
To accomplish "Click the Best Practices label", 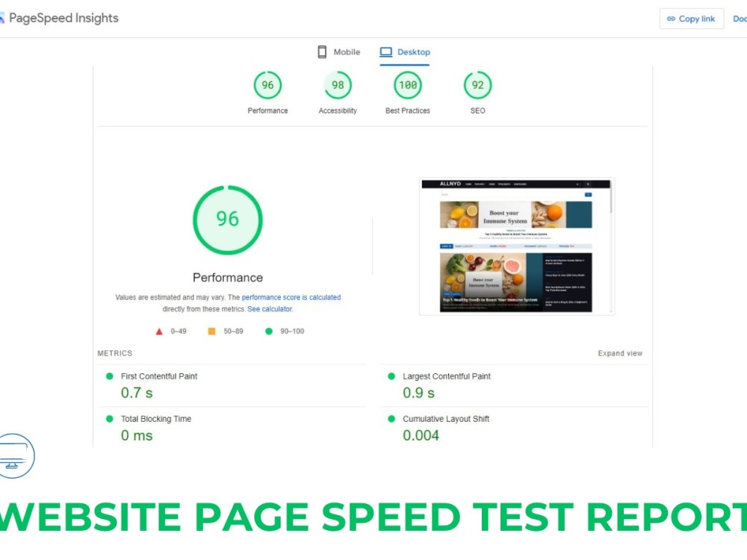I will [x=408, y=111].
